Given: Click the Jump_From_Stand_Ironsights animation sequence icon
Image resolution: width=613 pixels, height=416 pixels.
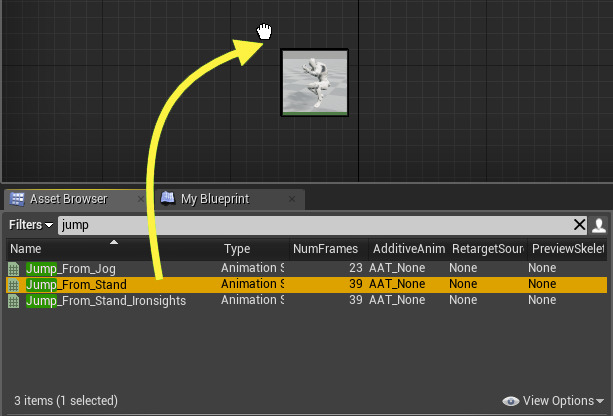Looking at the screenshot, I should tap(14, 301).
